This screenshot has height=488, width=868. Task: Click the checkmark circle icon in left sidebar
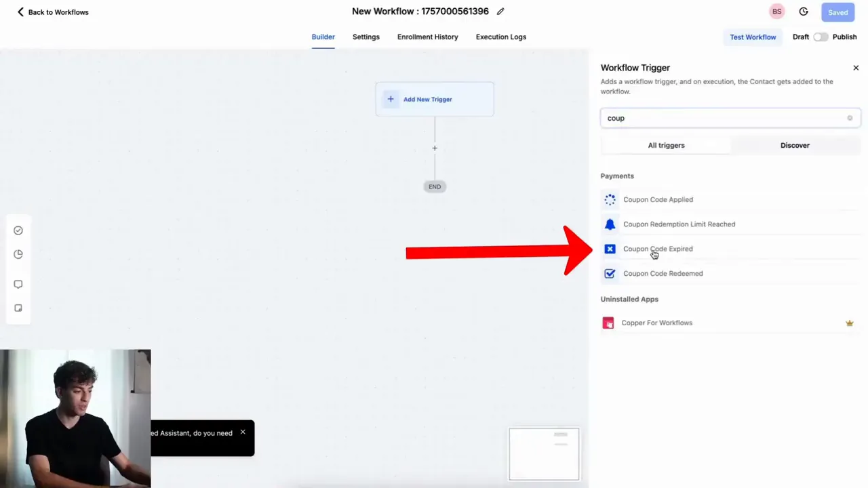point(18,230)
